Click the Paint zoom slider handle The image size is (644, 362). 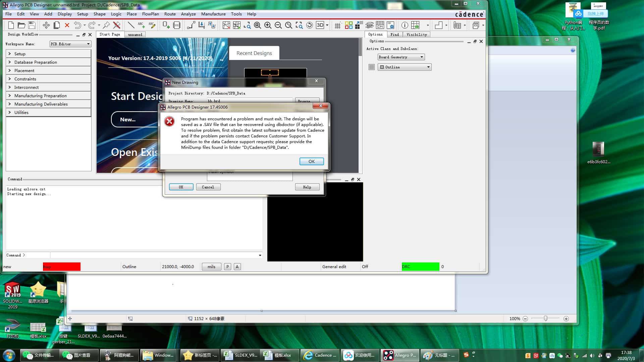click(x=545, y=318)
